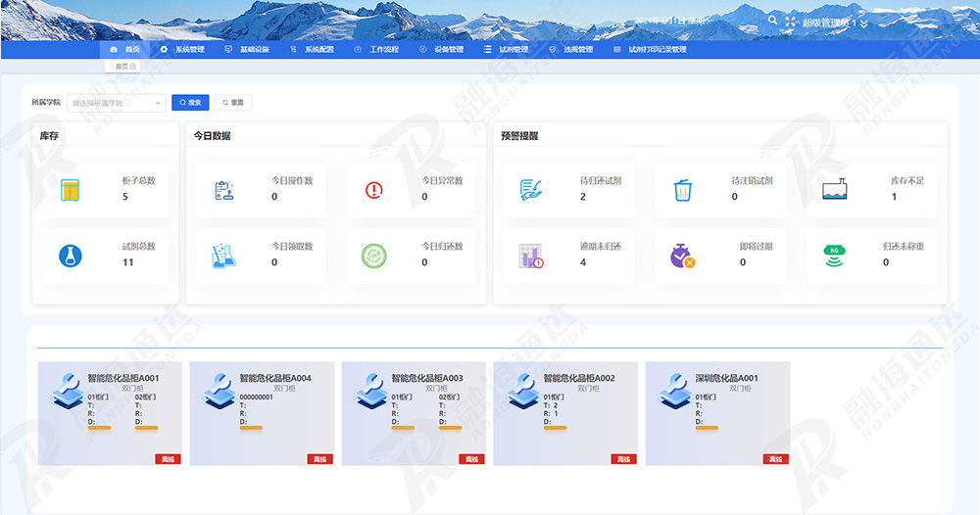
Task: Click the blue 搜索 button
Action: click(x=190, y=103)
